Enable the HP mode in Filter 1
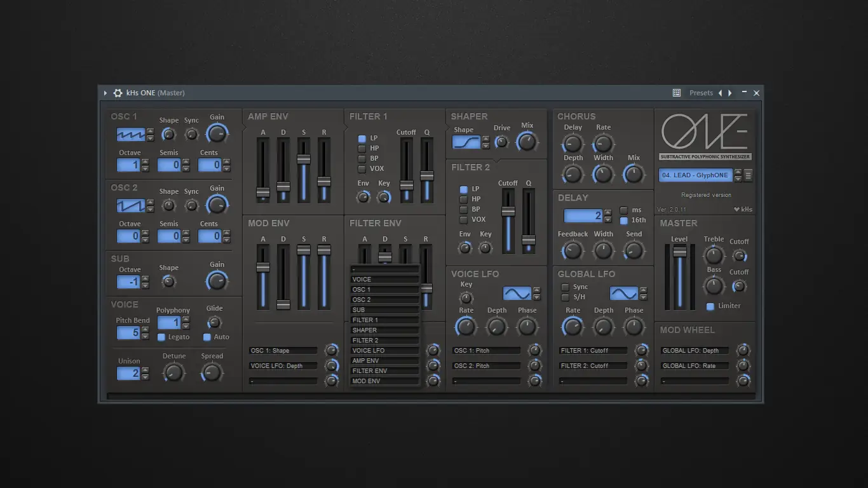Image resolution: width=868 pixels, height=488 pixels. 362,149
